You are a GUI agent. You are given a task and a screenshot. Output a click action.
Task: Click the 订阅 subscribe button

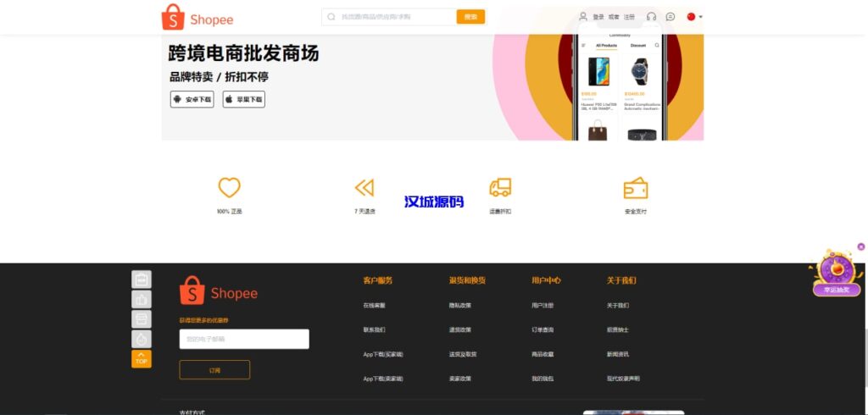click(x=214, y=370)
